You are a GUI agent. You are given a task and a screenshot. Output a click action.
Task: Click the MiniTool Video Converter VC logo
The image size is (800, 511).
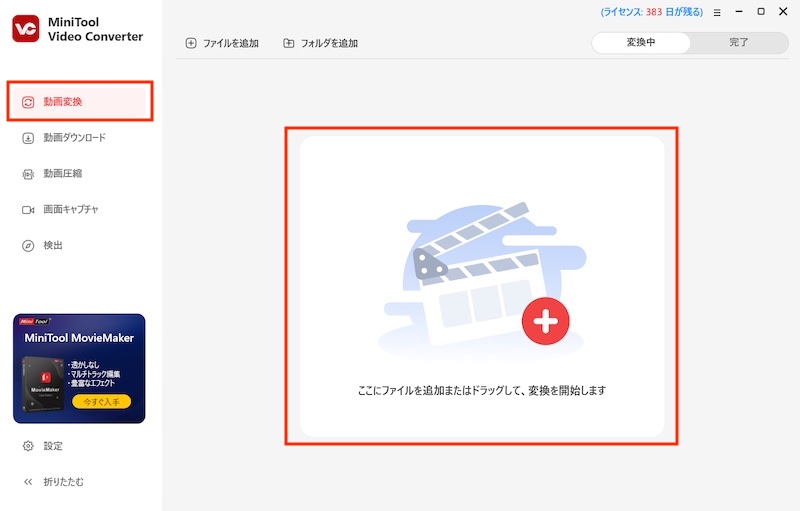pyautogui.click(x=26, y=29)
